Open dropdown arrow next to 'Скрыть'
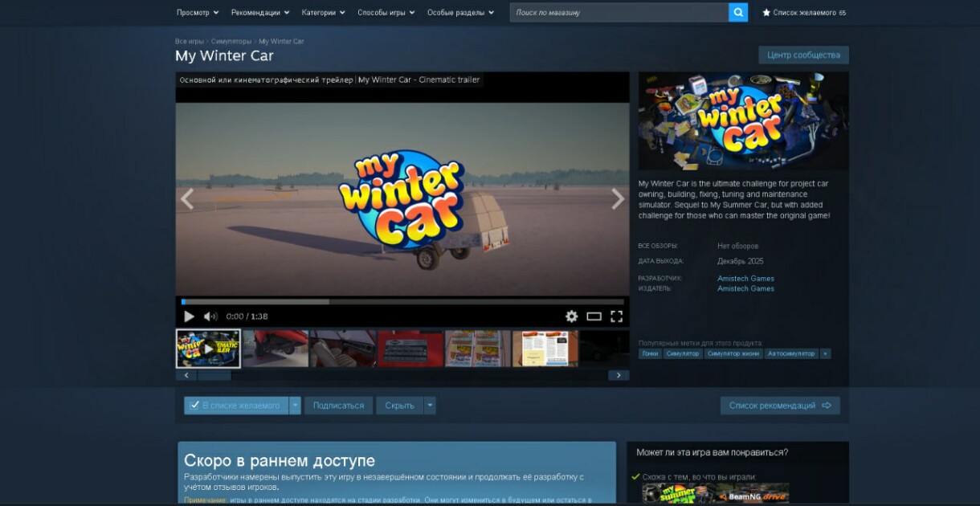The image size is (980, 506). click(430, 406)
